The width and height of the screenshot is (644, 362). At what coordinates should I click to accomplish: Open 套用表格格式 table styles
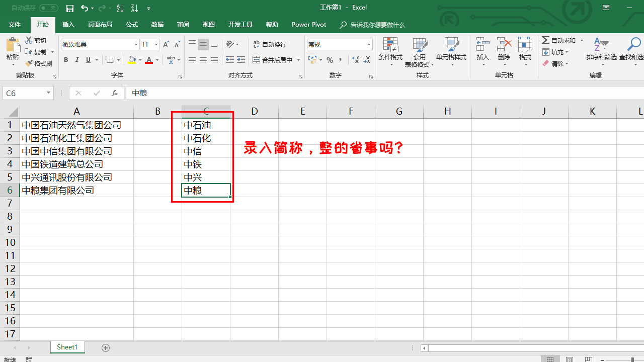point(420,52)
